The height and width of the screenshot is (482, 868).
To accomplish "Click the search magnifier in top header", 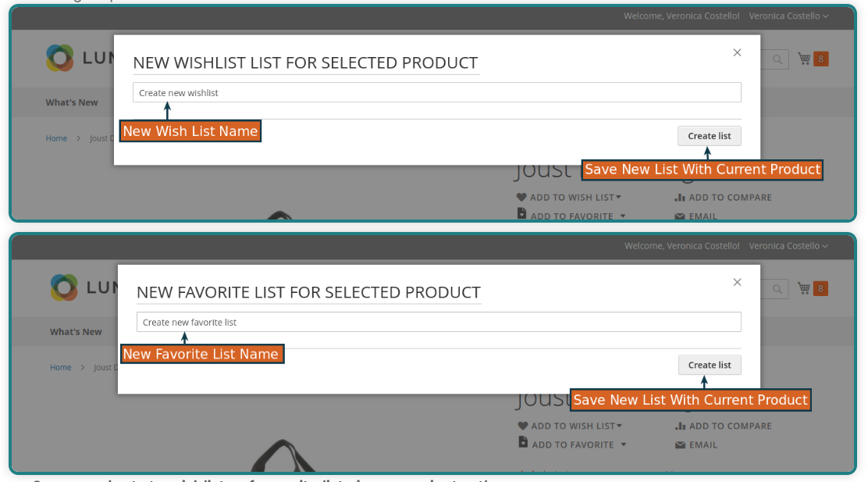I will (777, 59).
